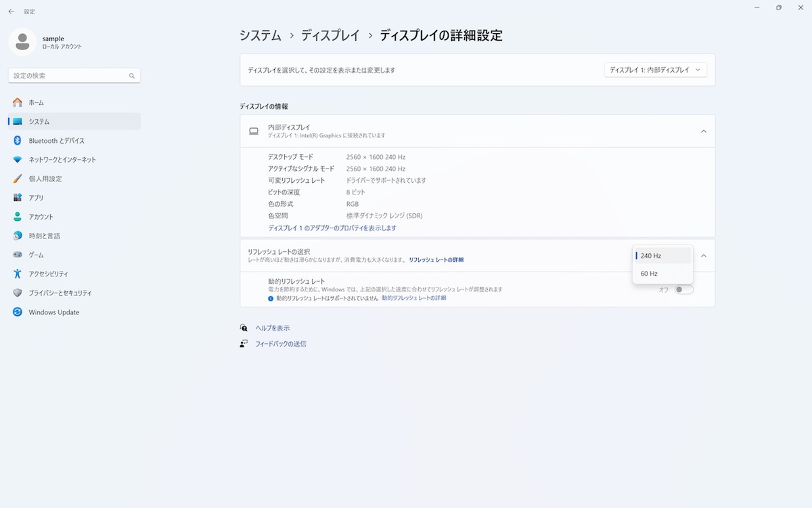Click the アカウント person icon
The image size is (812, 508).
click(18, 217)
